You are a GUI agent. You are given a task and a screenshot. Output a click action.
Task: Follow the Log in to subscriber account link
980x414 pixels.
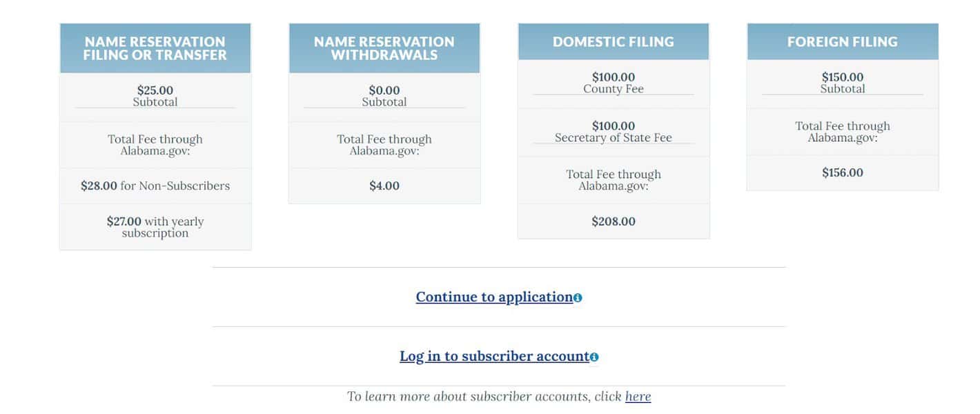tap(494, 357)
